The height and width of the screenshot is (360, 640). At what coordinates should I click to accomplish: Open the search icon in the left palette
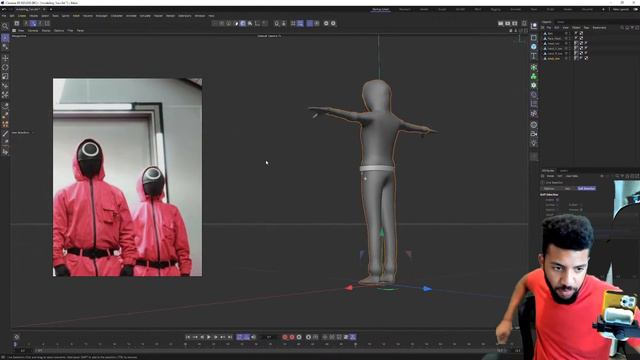tap(5, 26)
